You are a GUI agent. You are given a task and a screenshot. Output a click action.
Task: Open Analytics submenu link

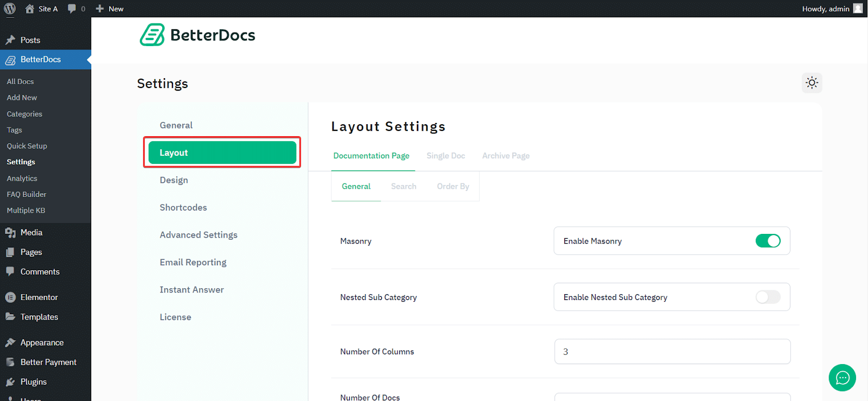(x=22, y=179)
